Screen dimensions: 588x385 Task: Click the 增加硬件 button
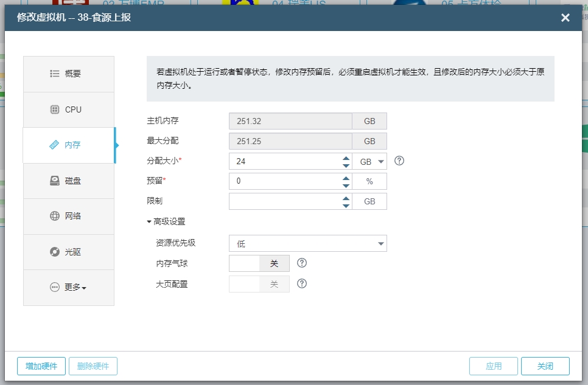(41, 366)
